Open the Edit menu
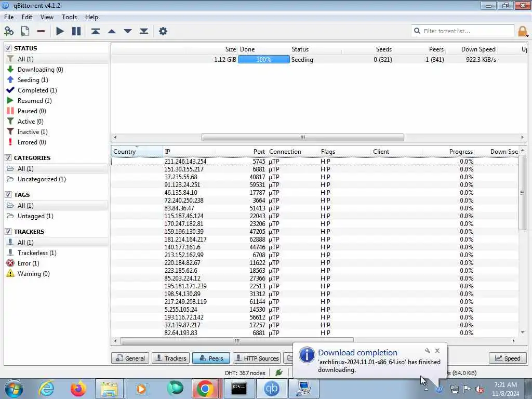 coord(27,17)
